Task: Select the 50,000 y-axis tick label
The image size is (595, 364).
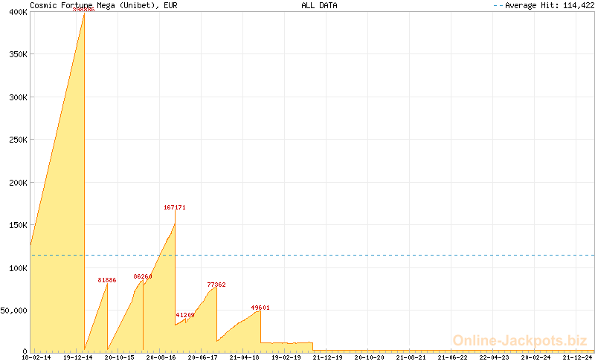Action: point(14,311)
